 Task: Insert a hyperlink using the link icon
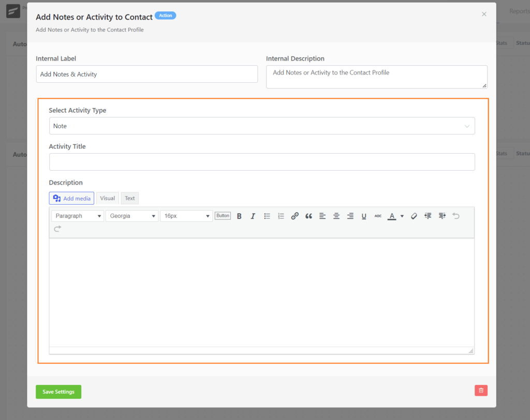295,216
